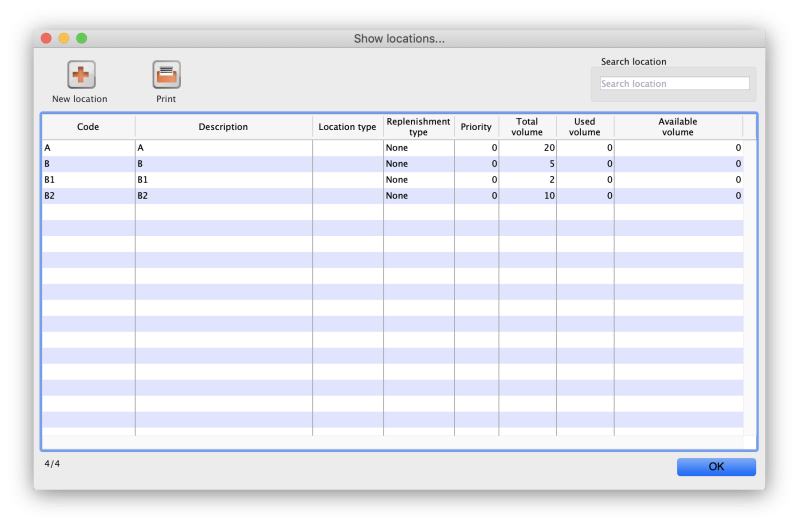Click the Used volume column header

[x=585, y=127]
